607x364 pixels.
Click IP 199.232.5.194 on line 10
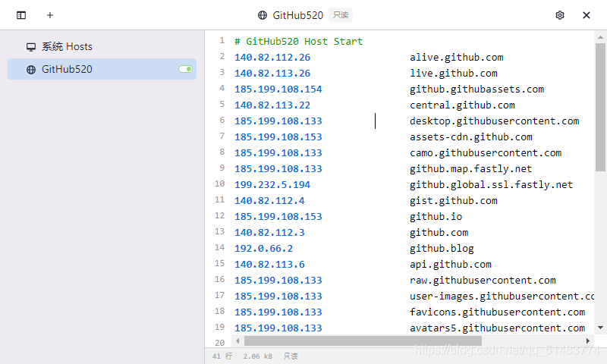pos(272,184)
